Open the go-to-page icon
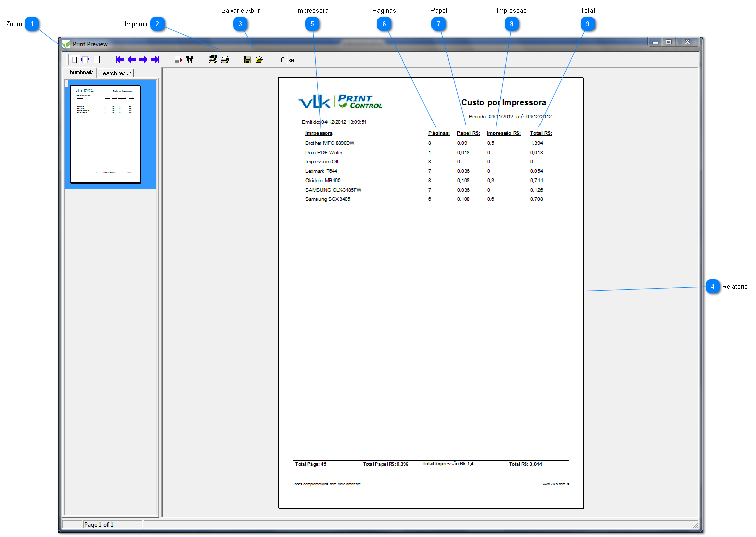The height and width of the screenshot is (537, 756). [178, 59]
